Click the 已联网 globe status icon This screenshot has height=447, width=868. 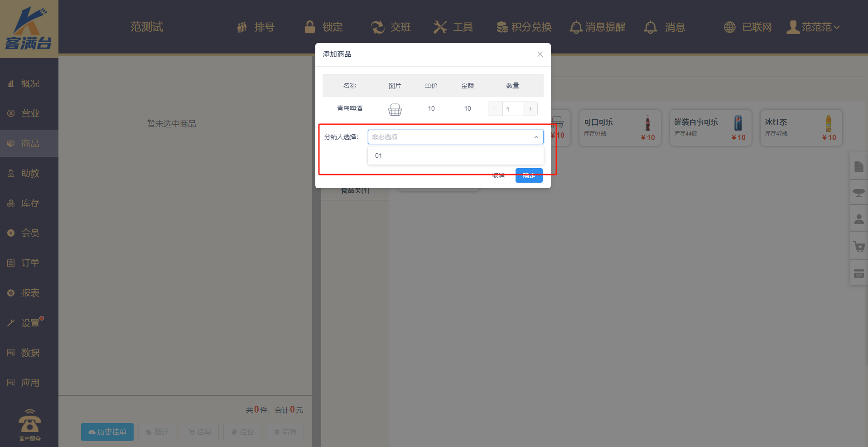[x=729, y=27]
